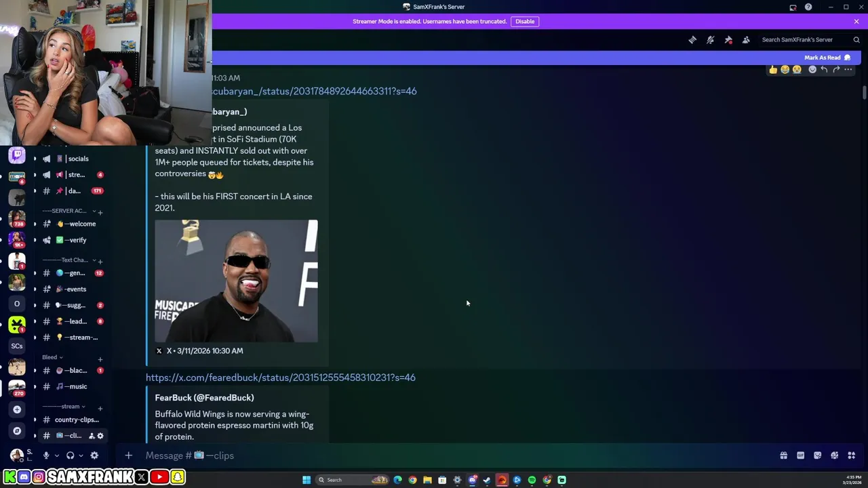Open File Explorer from the taskbar
The width and height of the screenshot is (868, 488).
pyautogui.click(x=427, y=480)
